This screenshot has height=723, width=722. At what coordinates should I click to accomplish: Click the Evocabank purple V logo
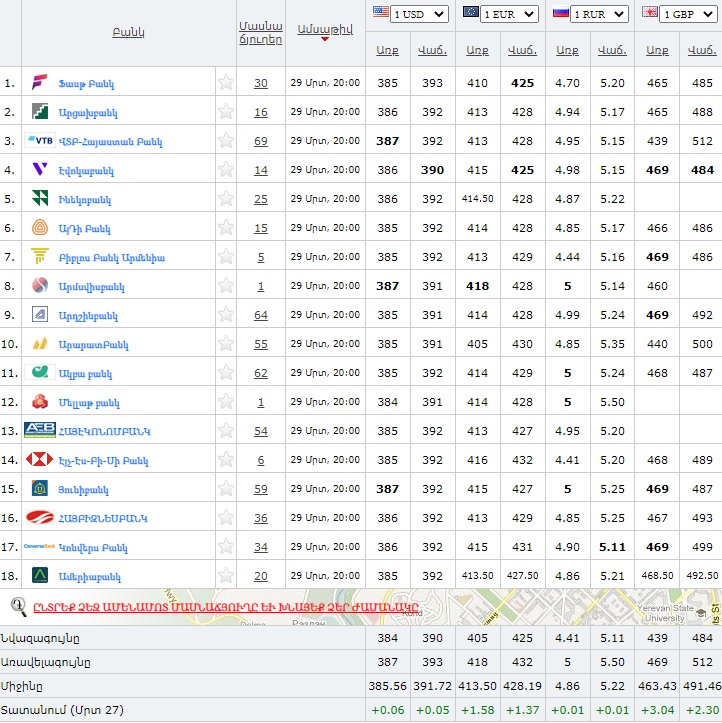click(40, 170)
